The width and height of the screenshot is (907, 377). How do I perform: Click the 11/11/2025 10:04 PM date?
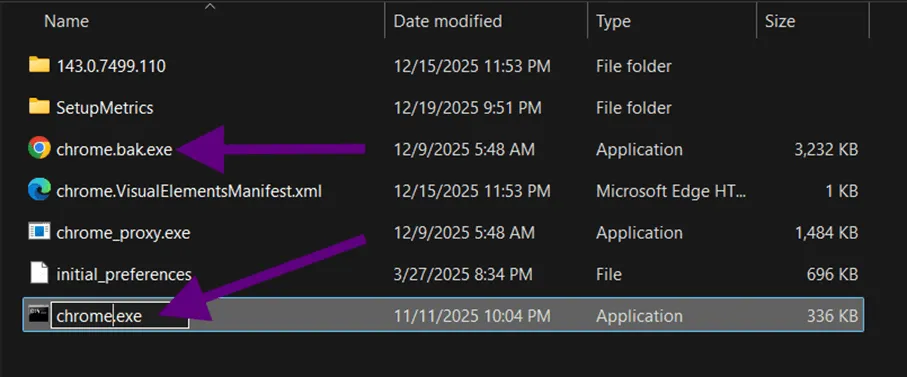tap(472, 316)
